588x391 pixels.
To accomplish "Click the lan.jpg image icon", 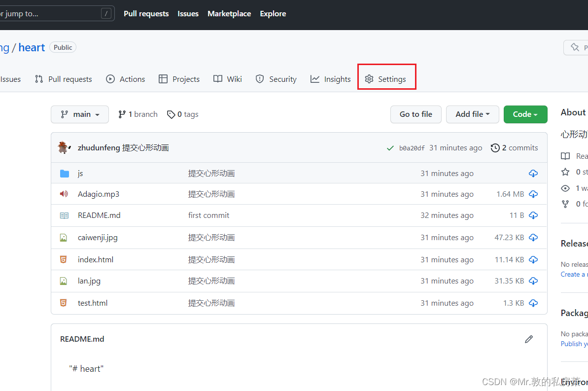I will (64, 281).
